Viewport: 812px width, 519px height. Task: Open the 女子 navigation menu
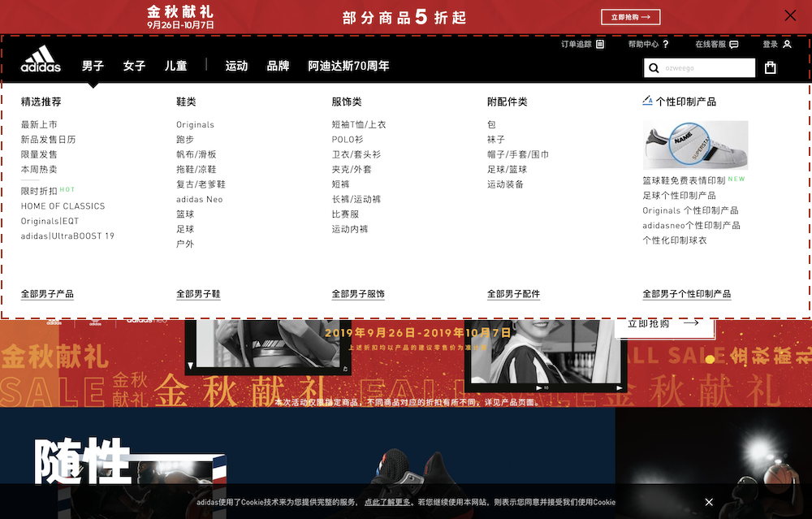point(134,66)
